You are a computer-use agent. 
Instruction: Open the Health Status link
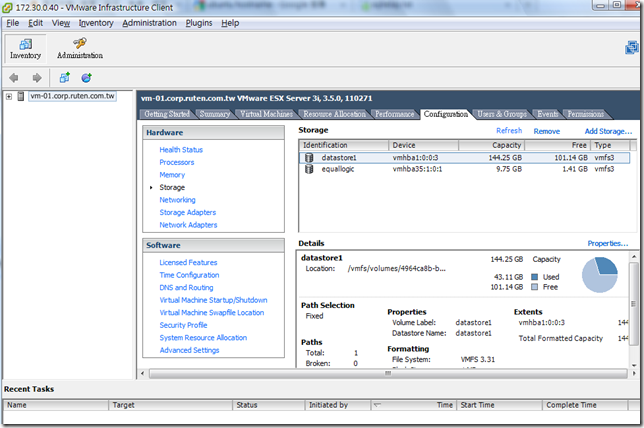pyautogui.click(x=181, y=150)
